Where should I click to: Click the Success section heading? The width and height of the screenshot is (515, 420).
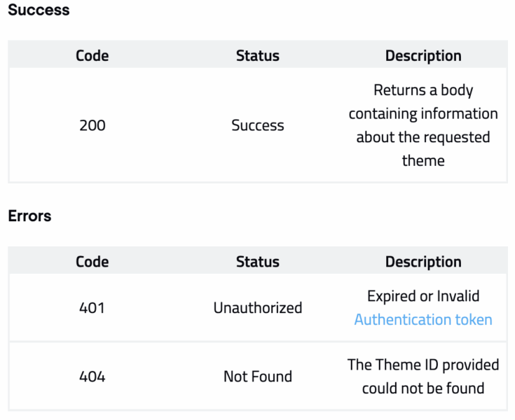[39, 10]
